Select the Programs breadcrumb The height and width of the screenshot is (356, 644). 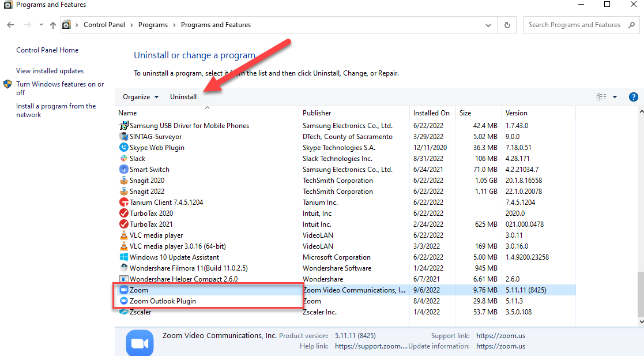[153, 25]
